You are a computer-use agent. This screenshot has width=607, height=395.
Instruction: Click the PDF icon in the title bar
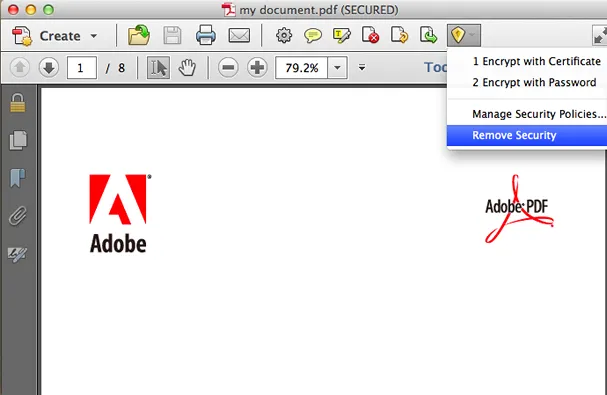coord(228,10)
